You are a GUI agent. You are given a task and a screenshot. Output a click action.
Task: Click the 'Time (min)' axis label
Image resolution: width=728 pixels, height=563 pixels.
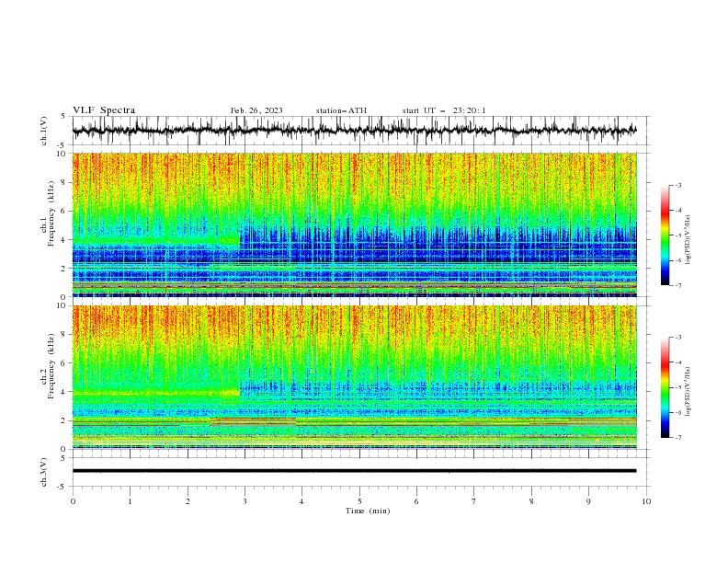[x=368, y=511]
